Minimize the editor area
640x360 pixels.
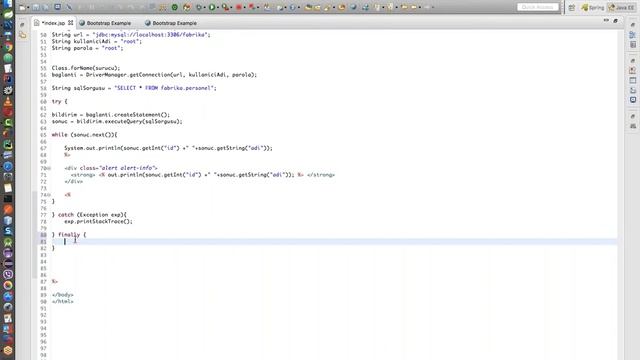tap(606, 20)
